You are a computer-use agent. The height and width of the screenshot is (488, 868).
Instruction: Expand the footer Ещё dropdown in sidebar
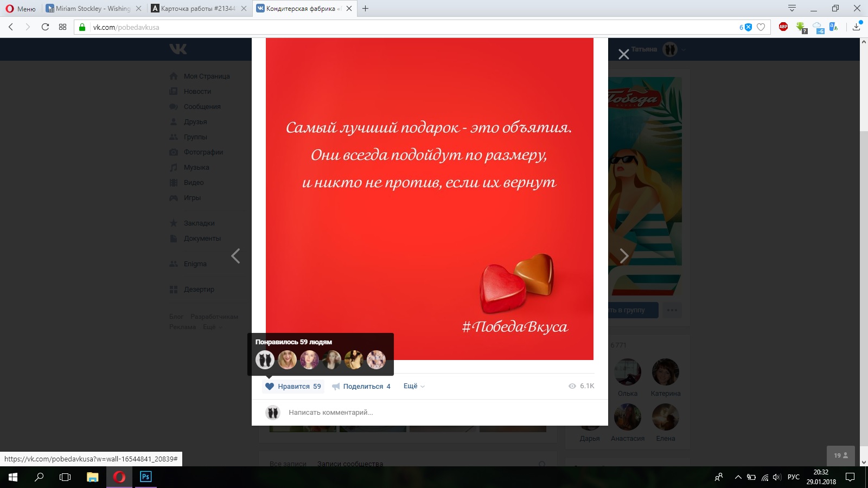[x=213, y=327]
